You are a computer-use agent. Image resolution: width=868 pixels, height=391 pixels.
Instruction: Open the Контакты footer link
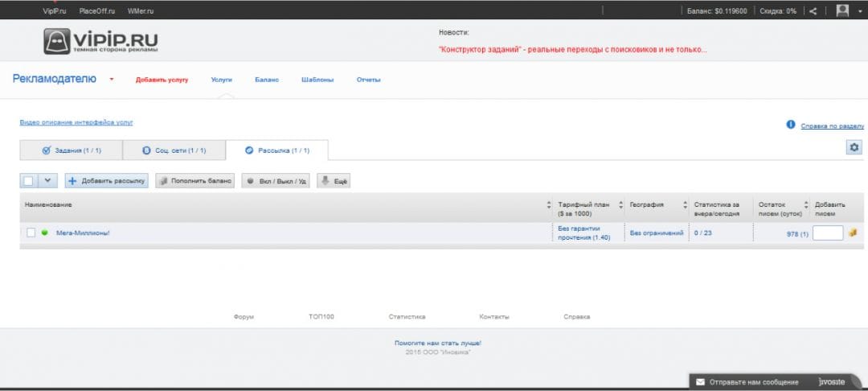[494, 317]
